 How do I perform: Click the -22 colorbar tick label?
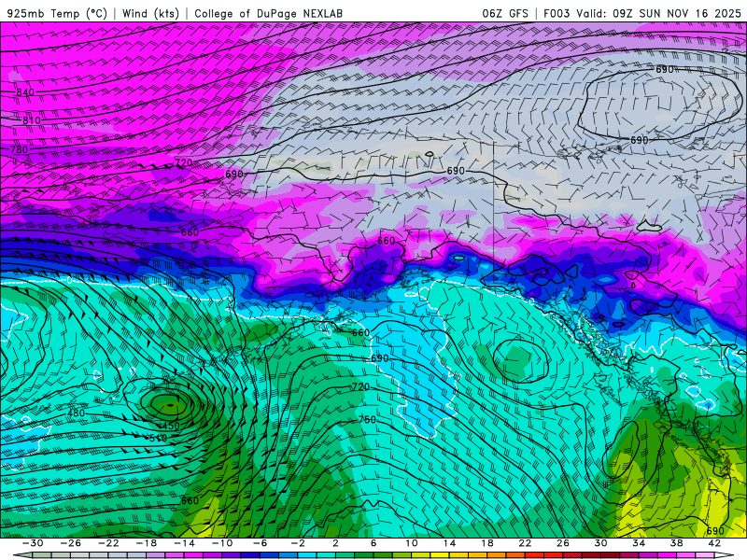tap(108, 543)
